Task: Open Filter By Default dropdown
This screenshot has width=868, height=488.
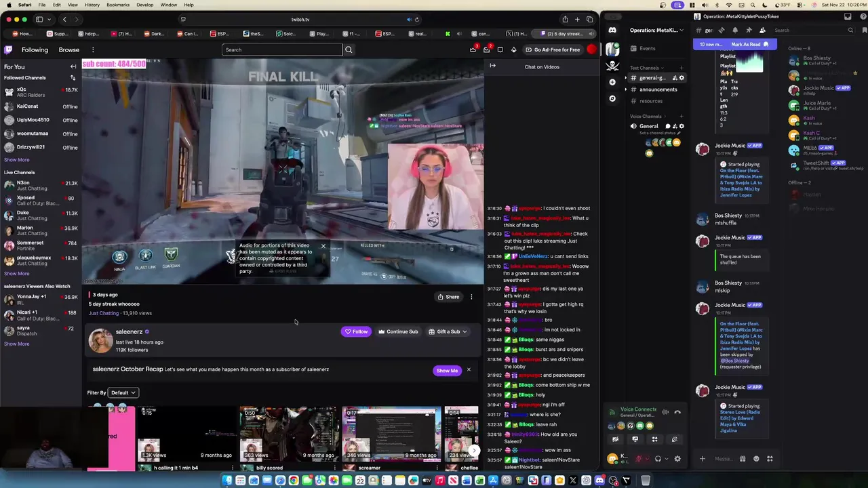Action: coord(123,392)
